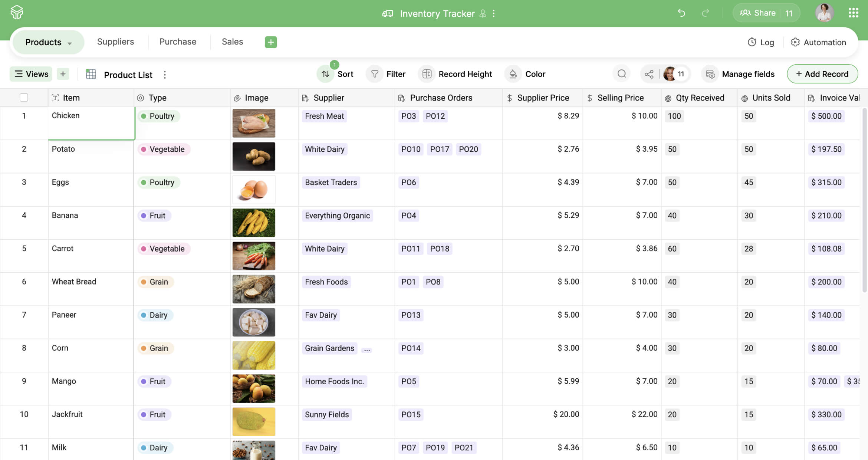868x460 pixels.
Task: Click the green add table plus icon
Action: coord(271,42)
